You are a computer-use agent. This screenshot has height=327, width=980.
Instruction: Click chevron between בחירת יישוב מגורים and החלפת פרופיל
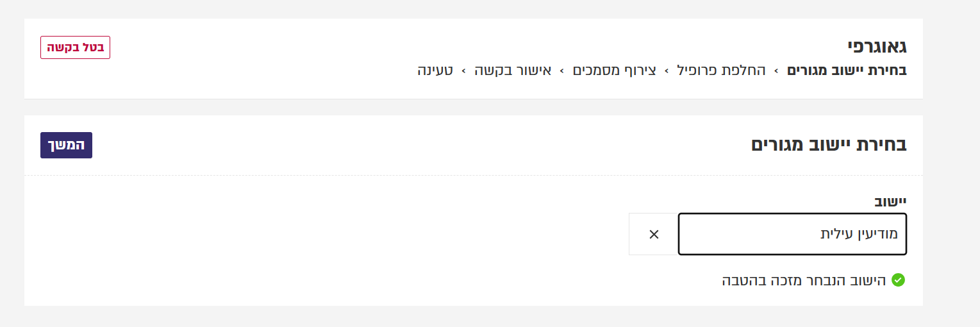776,71
